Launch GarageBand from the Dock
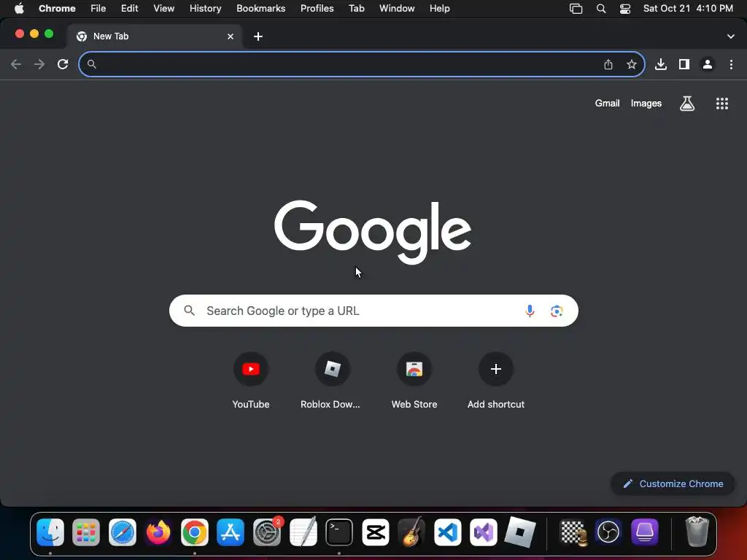 coord(411,532)
